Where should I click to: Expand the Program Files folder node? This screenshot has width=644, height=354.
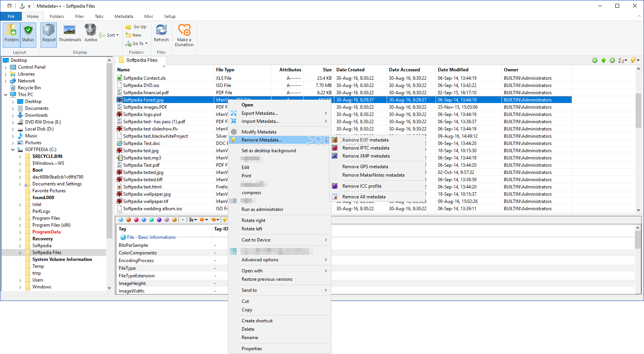click(x=20, y=218)
